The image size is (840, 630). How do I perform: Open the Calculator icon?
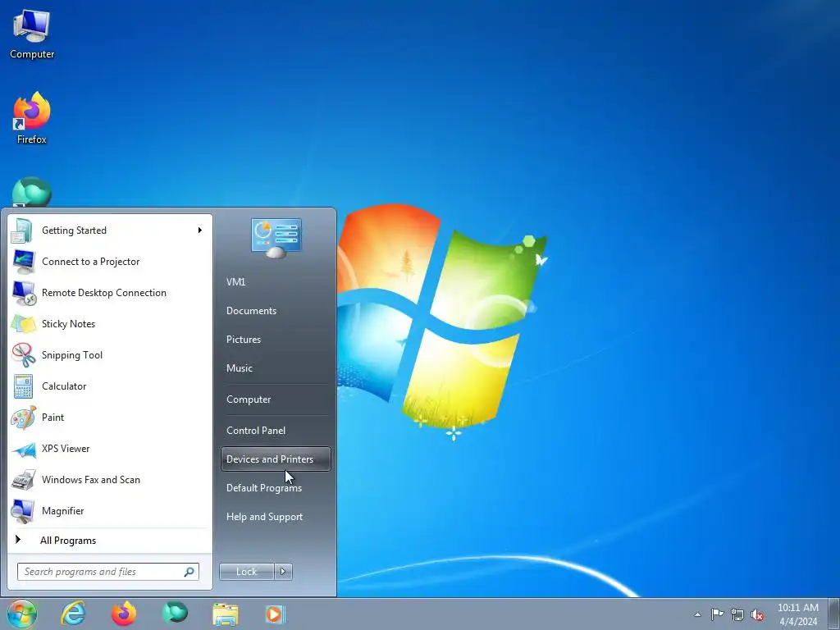click(x=23, y=386)
